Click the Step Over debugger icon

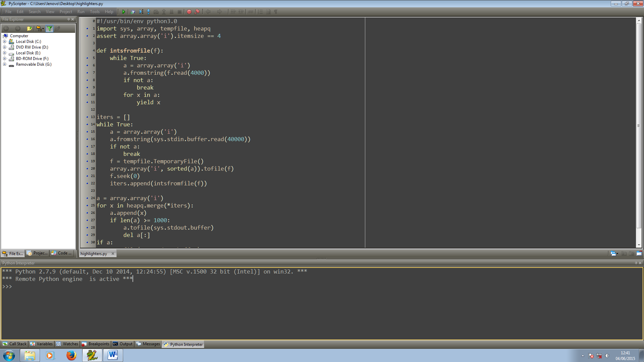click(x=156, y=12)
